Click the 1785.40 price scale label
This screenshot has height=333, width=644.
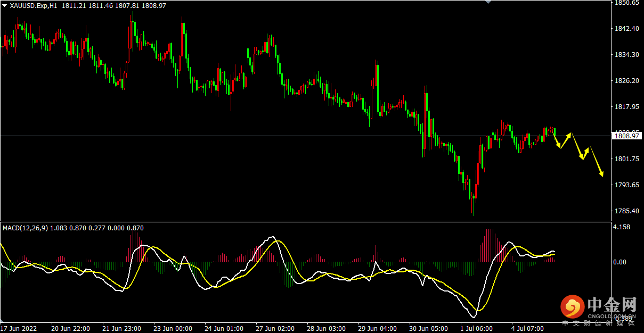click(x=626, y=211)
